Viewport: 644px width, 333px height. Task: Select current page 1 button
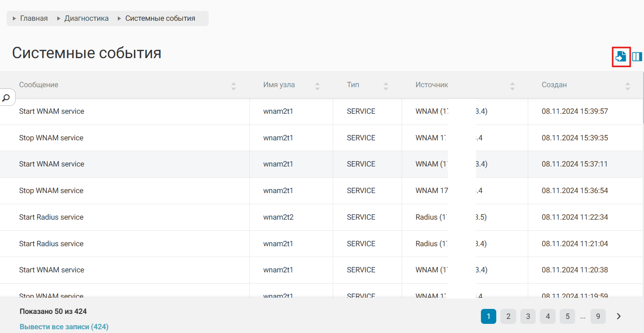(x=488, y=316)
